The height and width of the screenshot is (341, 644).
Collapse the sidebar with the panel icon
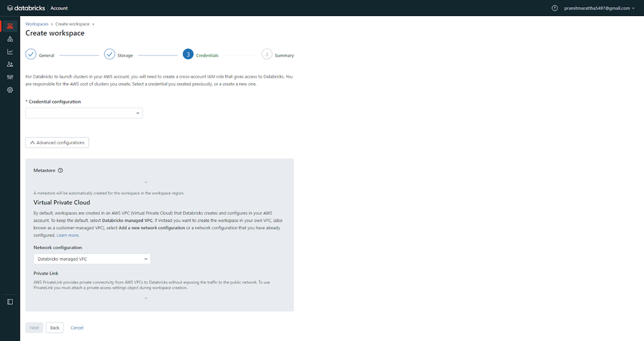pyautogui.click(x=10, y=301)
